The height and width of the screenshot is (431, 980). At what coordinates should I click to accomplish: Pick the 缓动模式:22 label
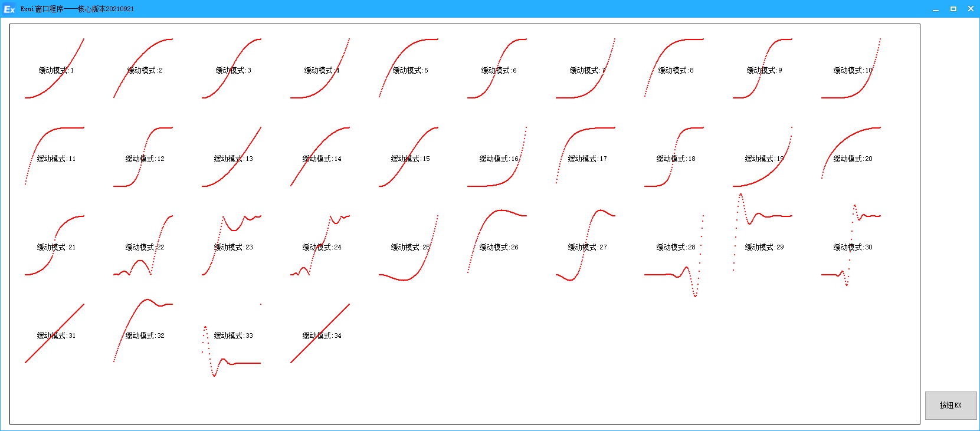[145, 247]
